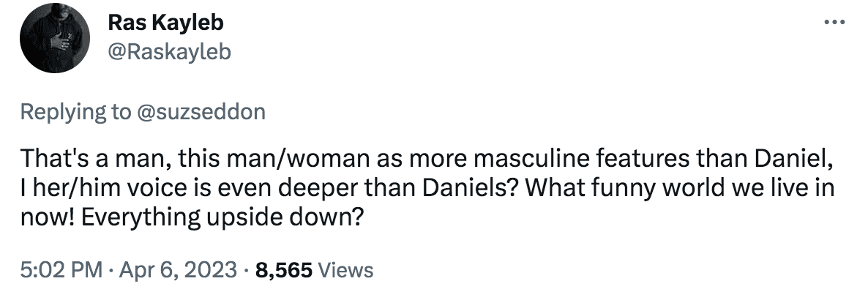Open the 5:02 PM timestamp link
Screen dimensions: 868x303
61,270
